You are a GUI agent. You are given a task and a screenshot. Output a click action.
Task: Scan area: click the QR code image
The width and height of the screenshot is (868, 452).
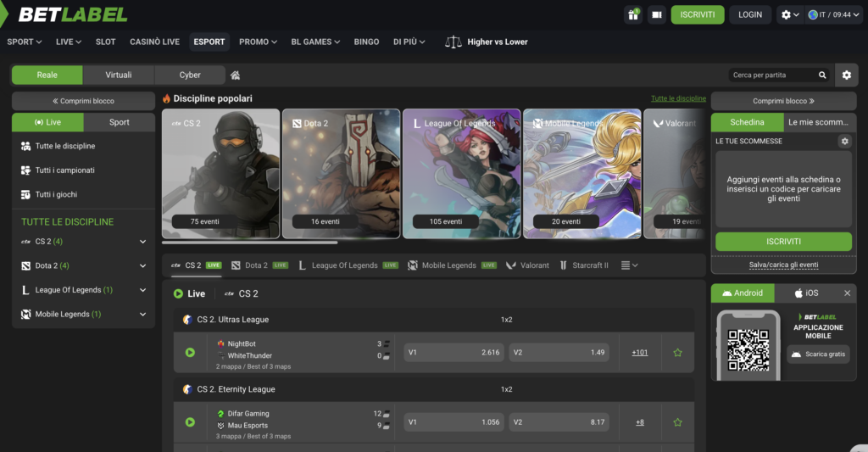click(x=748, y=349)
